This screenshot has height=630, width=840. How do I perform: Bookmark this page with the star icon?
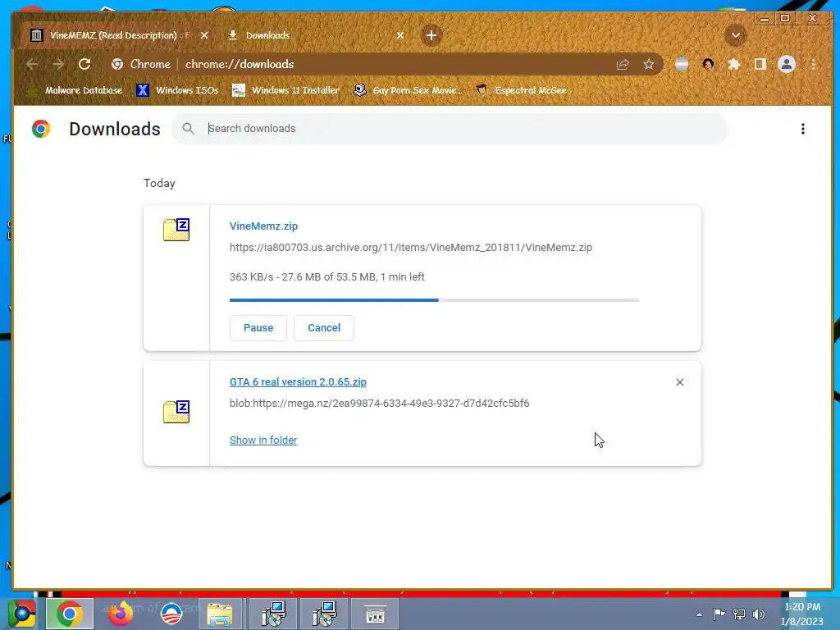649,64
